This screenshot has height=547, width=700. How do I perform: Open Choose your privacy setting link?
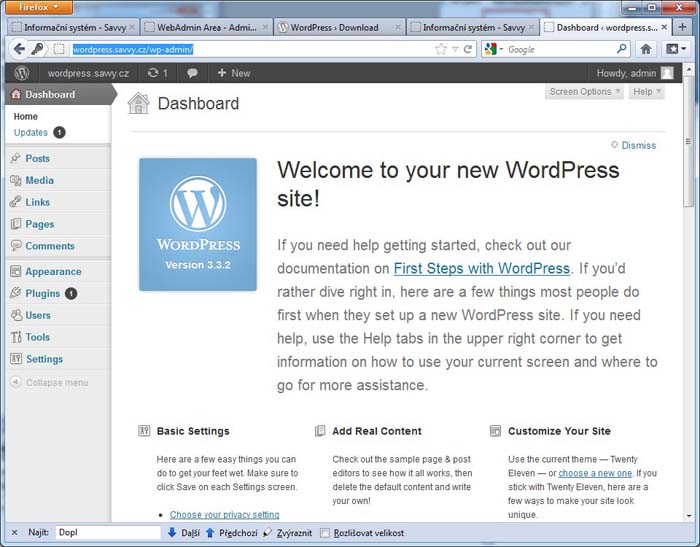click(x=225, y=514)
